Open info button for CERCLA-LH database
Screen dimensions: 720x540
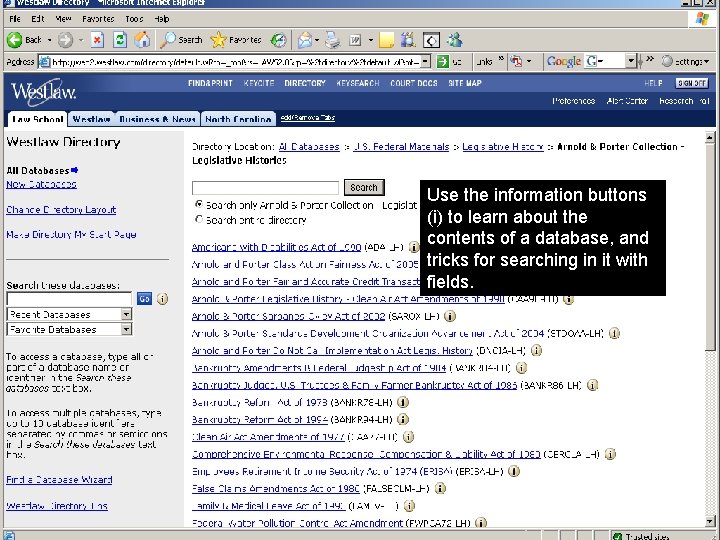pyautogui.click(x=610, y=454)
